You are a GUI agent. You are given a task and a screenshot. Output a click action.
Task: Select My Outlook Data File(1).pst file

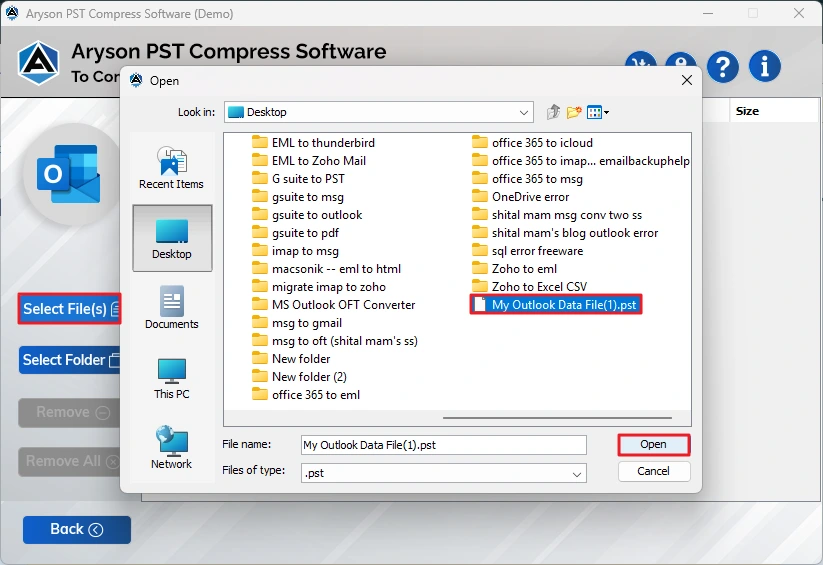tap(556, 305)
